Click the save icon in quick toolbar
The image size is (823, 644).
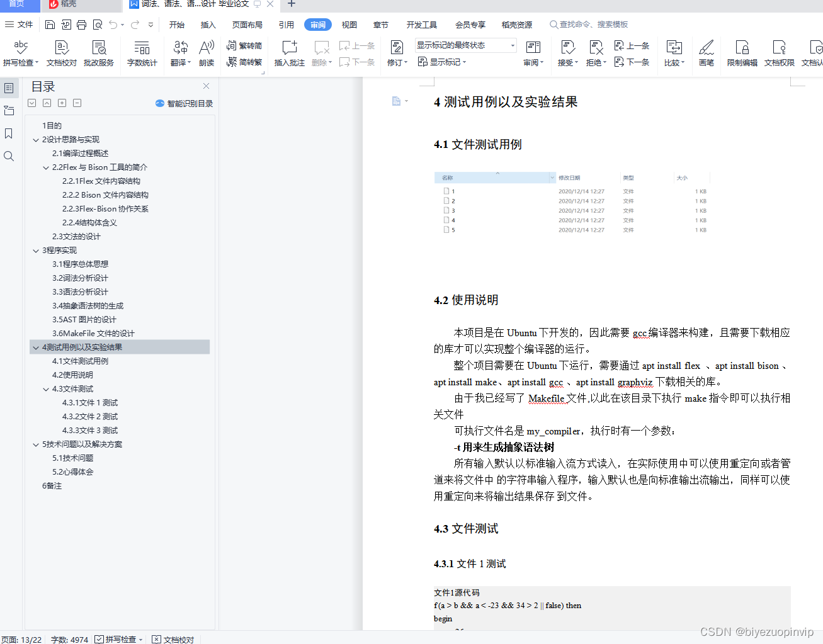click(x=50, y=25)
